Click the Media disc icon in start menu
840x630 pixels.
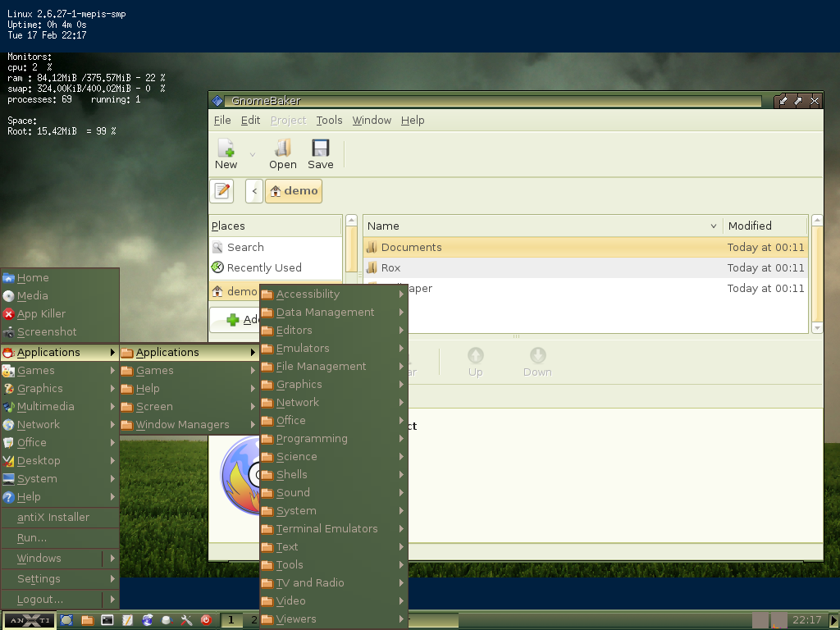pyautogui.click(x=8, y=295)
